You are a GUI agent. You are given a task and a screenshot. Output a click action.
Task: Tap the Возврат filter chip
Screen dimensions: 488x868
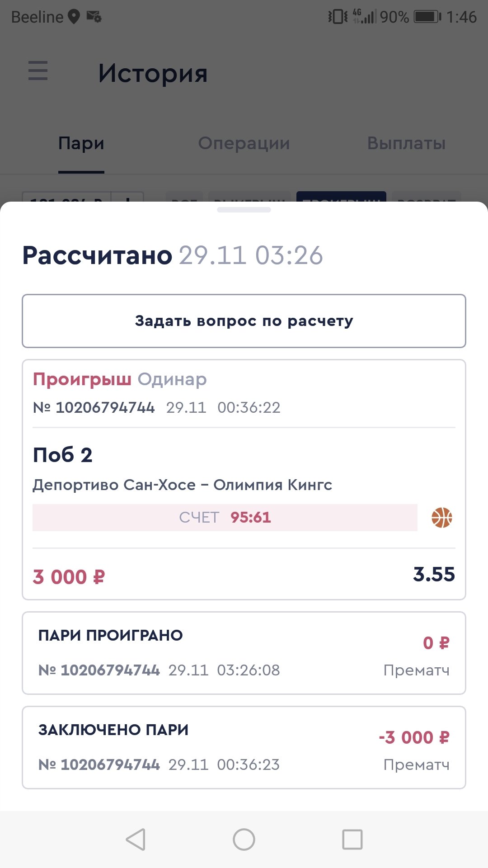click(427, 197)
